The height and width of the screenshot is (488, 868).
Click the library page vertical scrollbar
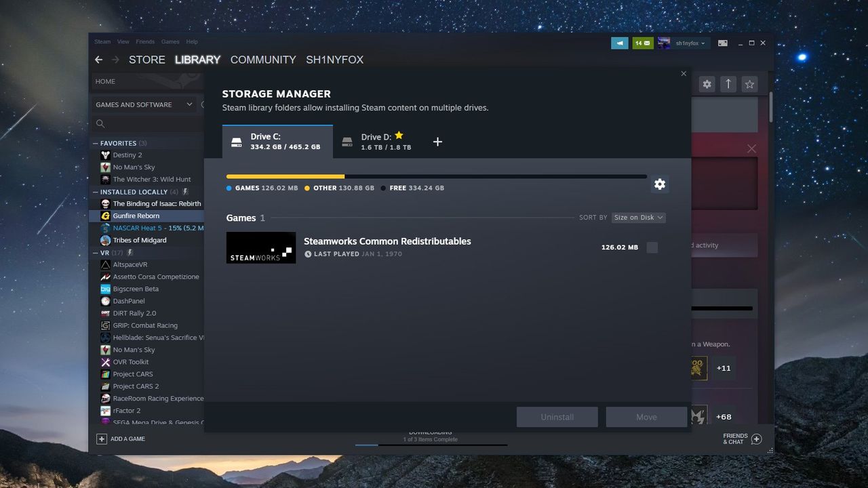pos(770,106)
